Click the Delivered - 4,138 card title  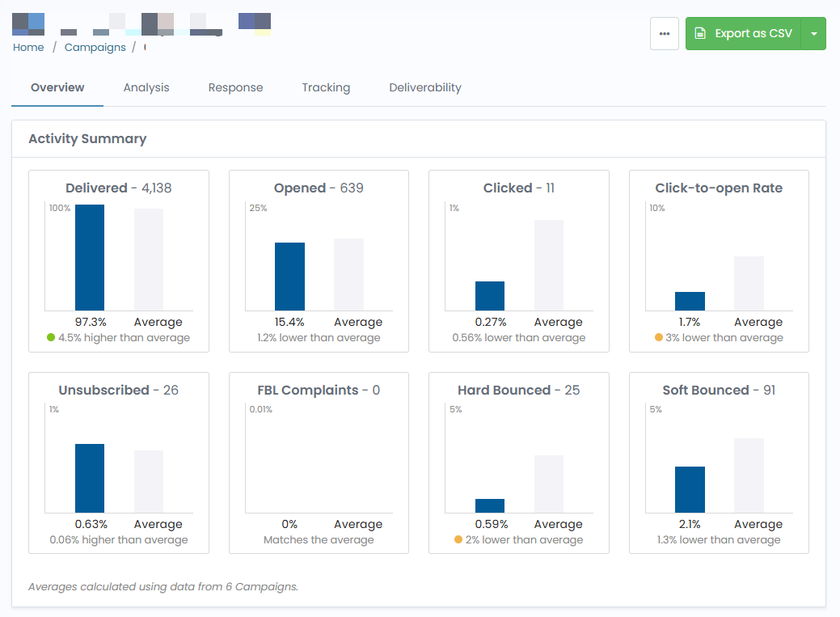click(x=118, y=188)
